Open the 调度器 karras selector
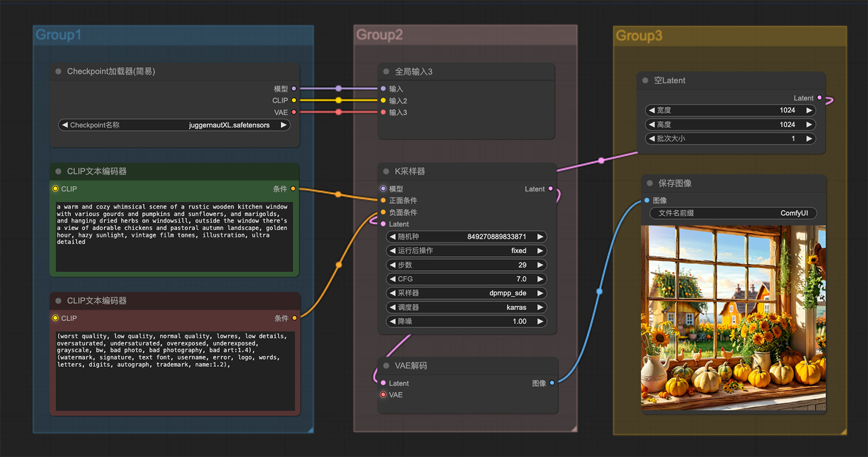The image size is (868, 457). (466, 307)
